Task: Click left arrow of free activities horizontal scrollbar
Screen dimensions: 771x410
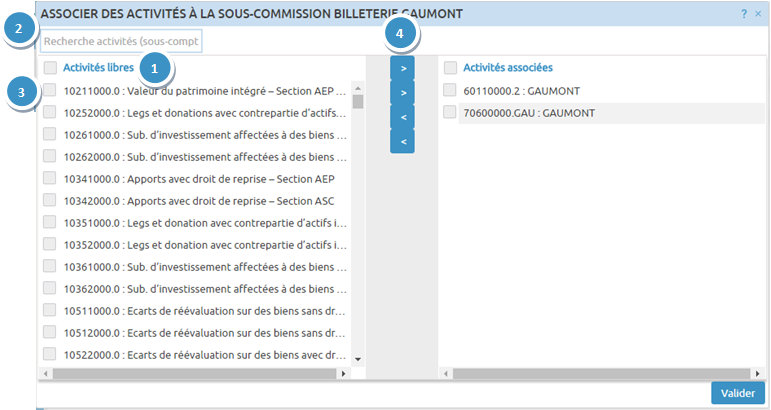Action: (45, 374)
